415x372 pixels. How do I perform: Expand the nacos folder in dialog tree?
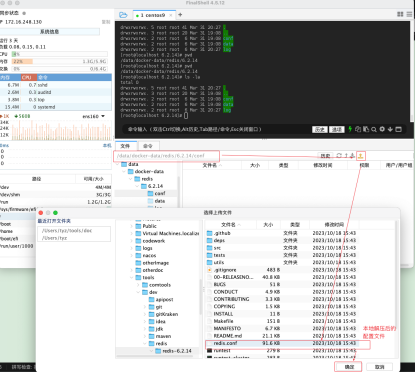tap(132, 255)
